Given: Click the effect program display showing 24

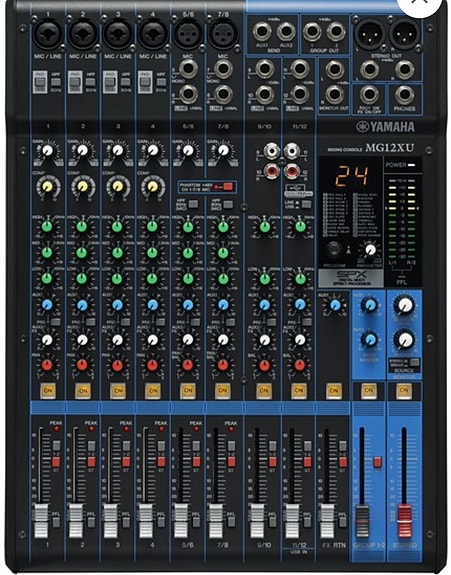Looking at the screenshot, I should coord(352,176).
